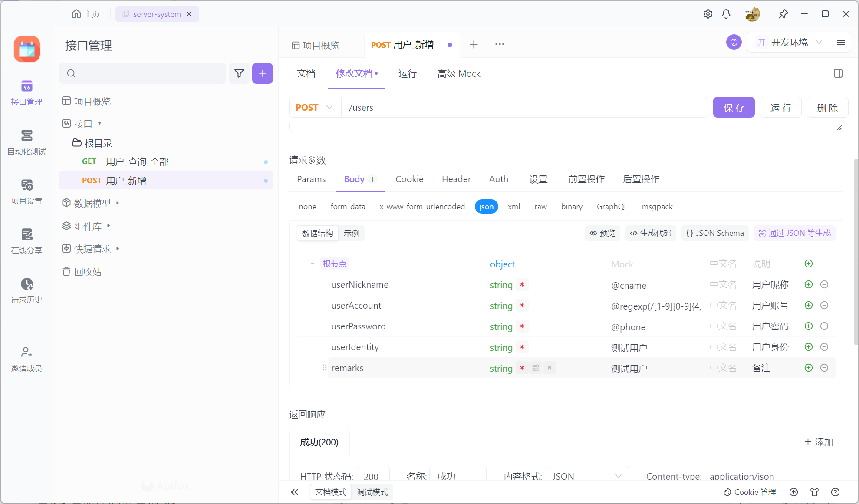This screenshot has height=504, width=859.
Task: Open a new tab with the plus icon
Action: coord(474,44)
